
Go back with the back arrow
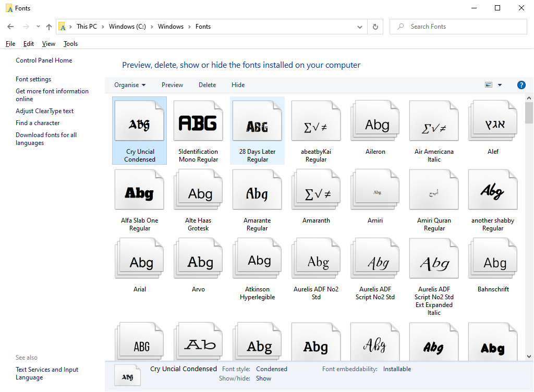point(10,27)
